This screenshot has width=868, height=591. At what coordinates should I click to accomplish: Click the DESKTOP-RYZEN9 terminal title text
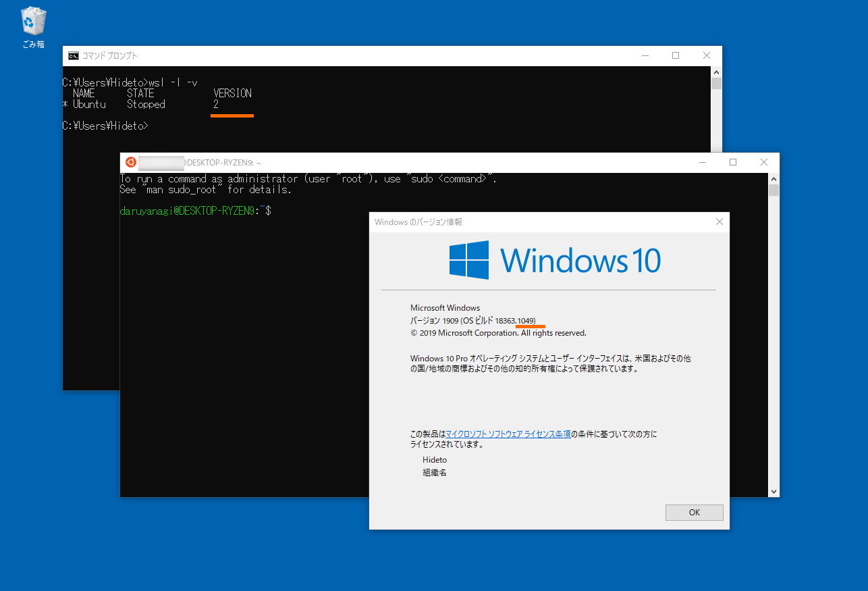(223, 162)
